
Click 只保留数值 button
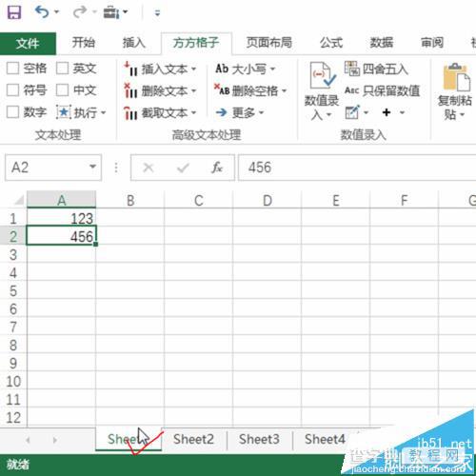(x=382, y=90)
